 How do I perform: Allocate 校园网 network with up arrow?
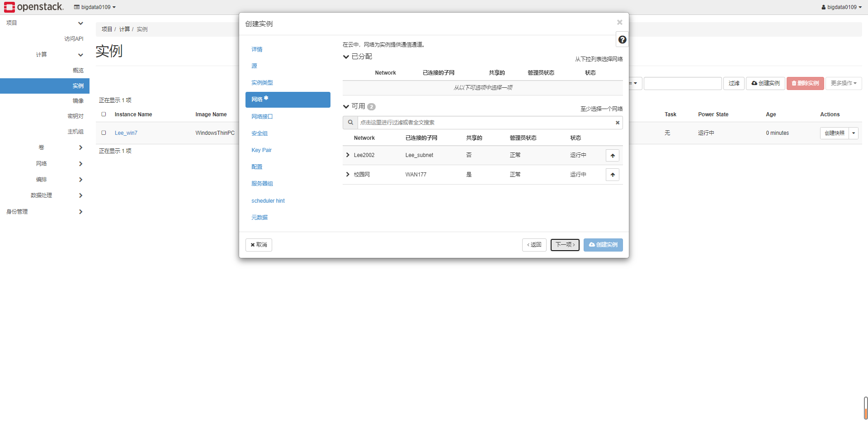[x=613, y=175]
